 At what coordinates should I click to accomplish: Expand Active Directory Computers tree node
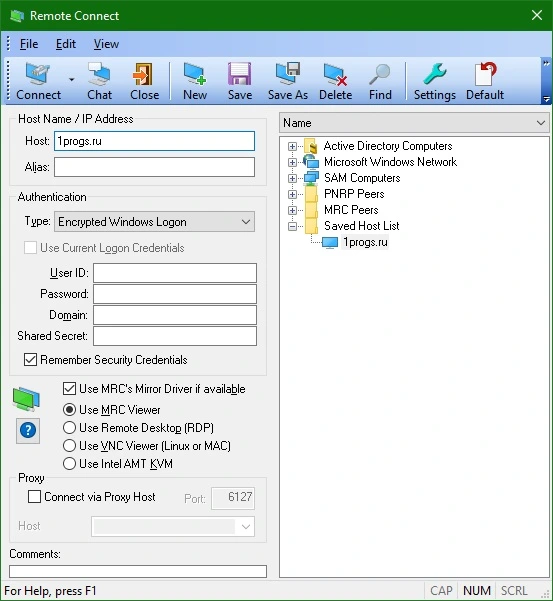point(292,146)
